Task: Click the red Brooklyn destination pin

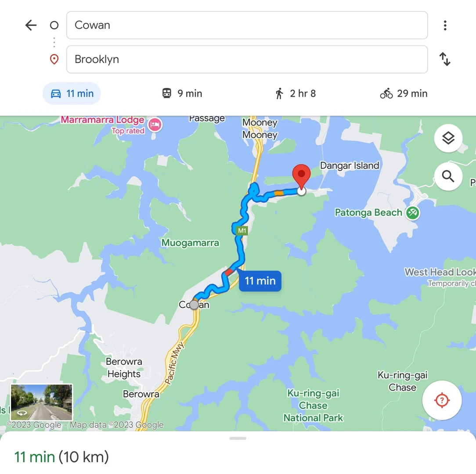Action: (x=301, y=176)
